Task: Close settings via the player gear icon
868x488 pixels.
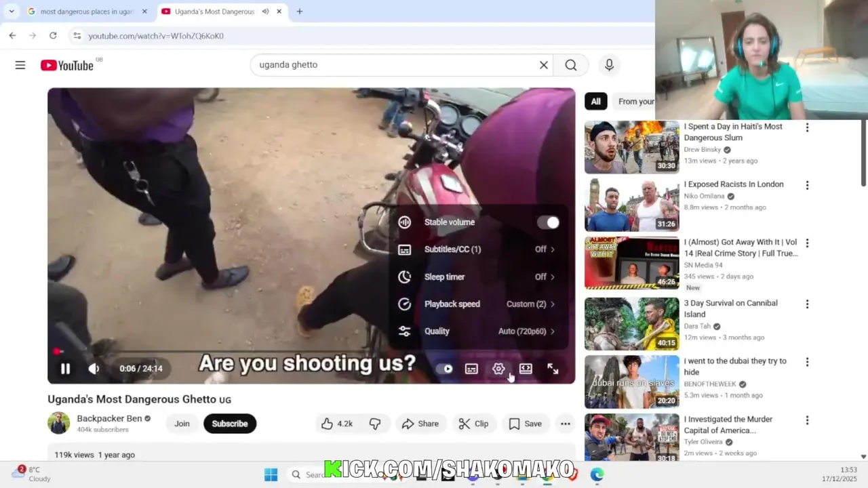Action: click(498, 369)
